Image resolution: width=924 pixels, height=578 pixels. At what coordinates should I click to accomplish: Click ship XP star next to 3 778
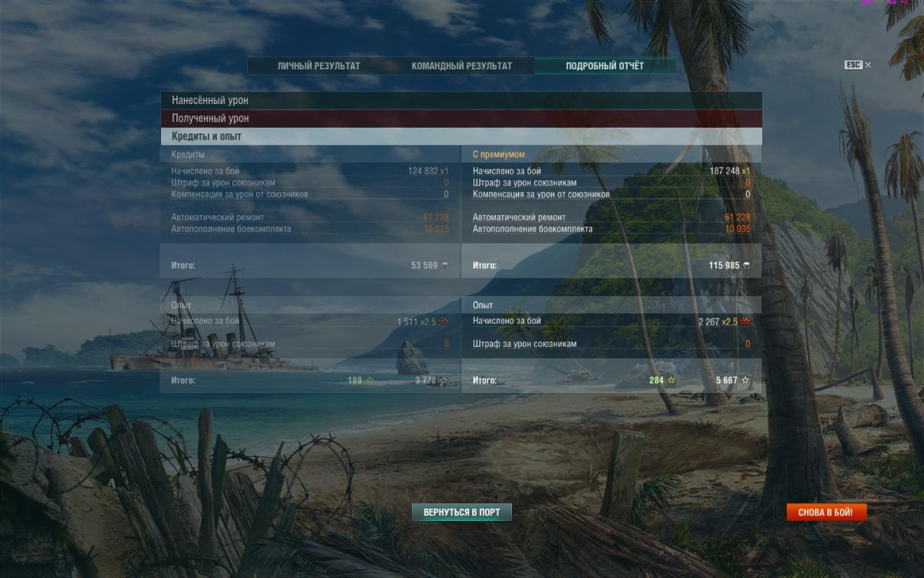(x=444, y=381)
